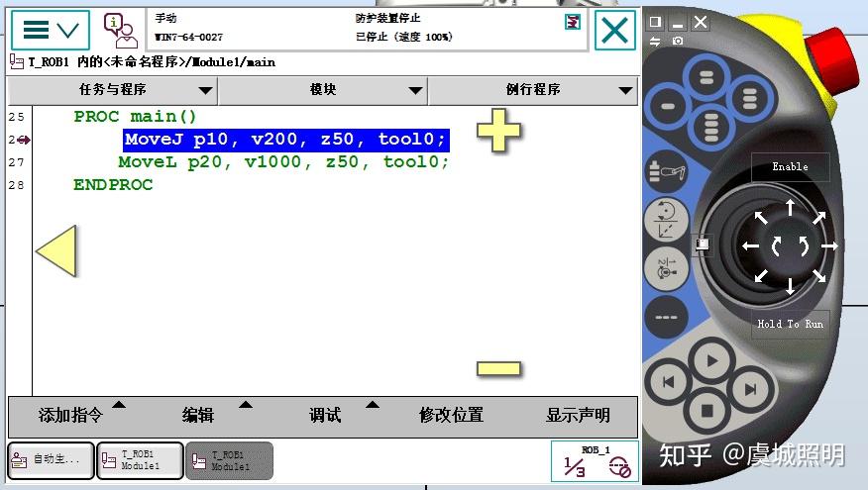Toggle reorient/linear motion mode button

(667, 220)
